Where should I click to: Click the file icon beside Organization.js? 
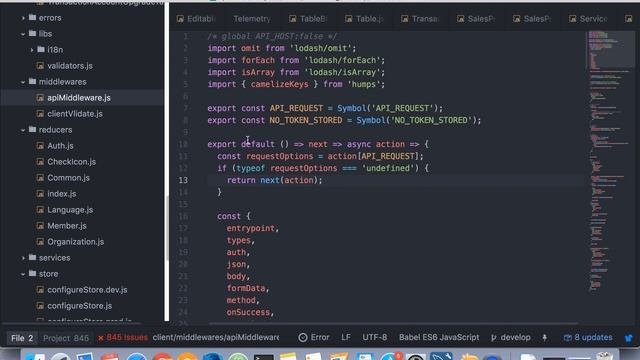40,242
